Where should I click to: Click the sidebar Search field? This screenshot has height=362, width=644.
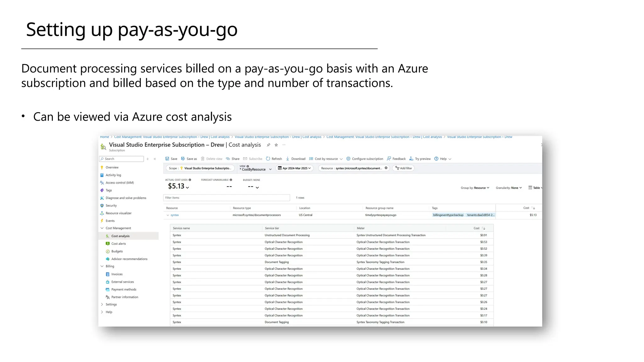point(121,159)
